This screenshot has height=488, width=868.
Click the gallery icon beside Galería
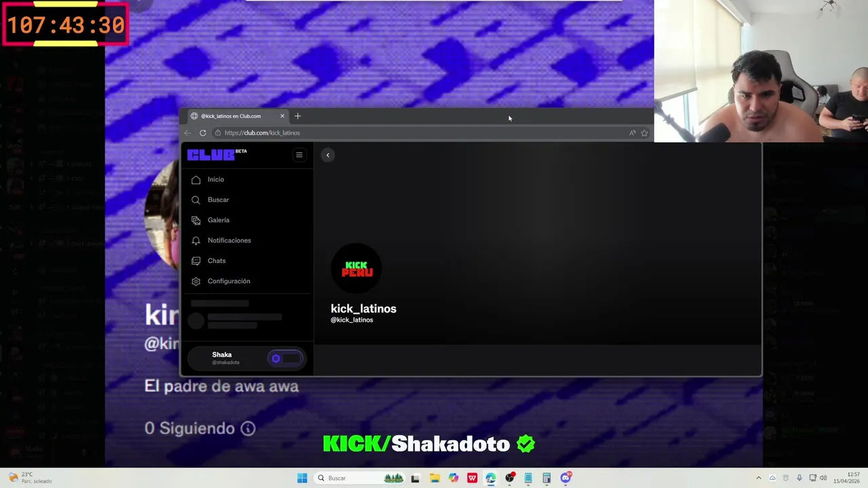(x=196, y=220)
